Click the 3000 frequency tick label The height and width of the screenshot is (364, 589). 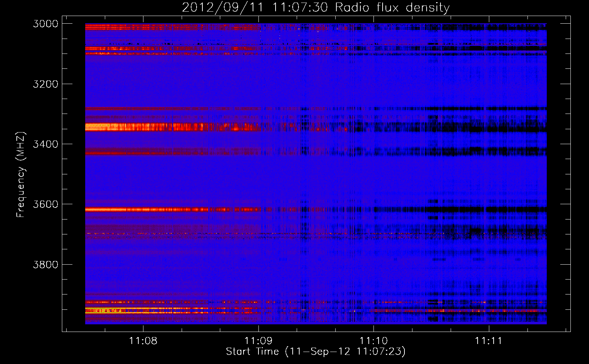point(46,24)
